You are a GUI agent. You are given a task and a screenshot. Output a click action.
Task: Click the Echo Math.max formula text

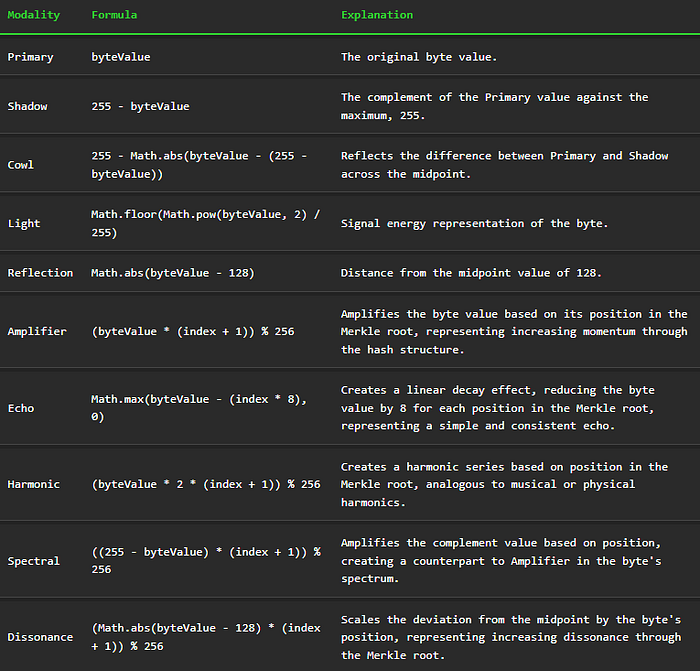tap(199, 408)
